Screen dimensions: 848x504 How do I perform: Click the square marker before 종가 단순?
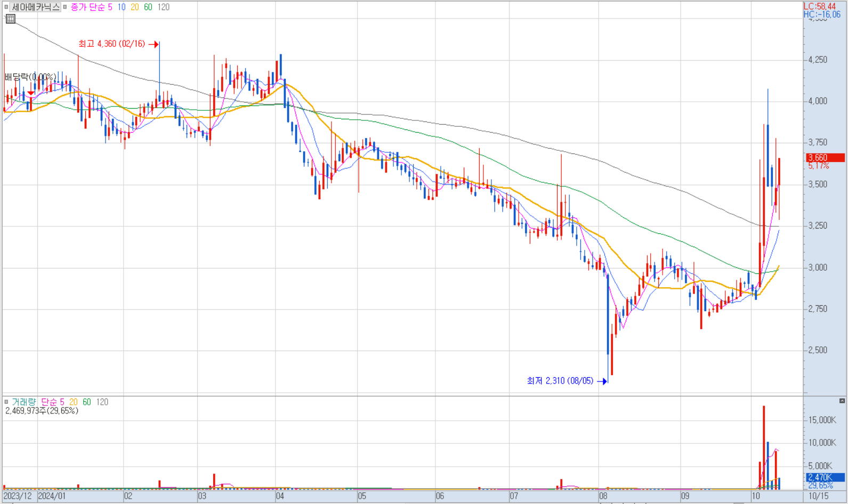pyautogui.click(x=65, y=7)
